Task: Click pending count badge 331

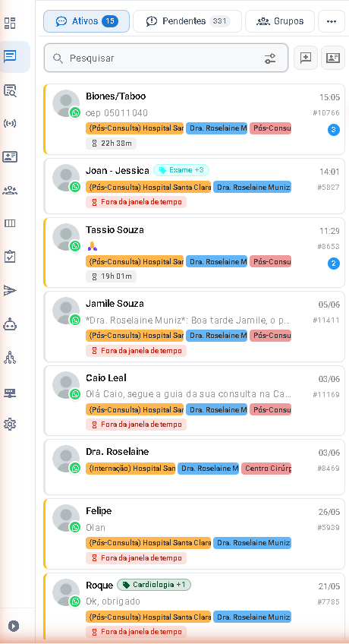Action: pos(220,21)
